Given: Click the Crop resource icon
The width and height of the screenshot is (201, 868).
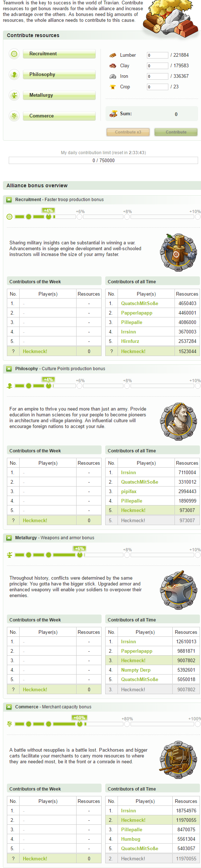Looking at the screenshot, I should click(113, 87).
